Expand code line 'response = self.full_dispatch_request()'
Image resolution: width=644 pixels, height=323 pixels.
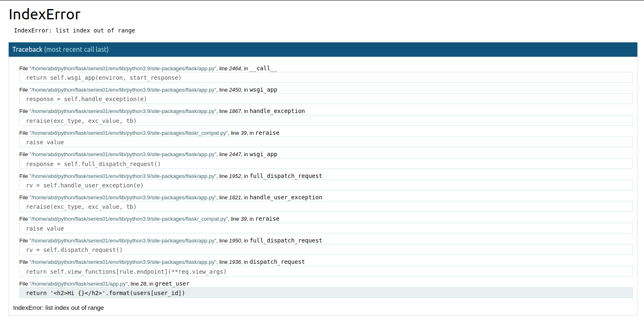326,164
